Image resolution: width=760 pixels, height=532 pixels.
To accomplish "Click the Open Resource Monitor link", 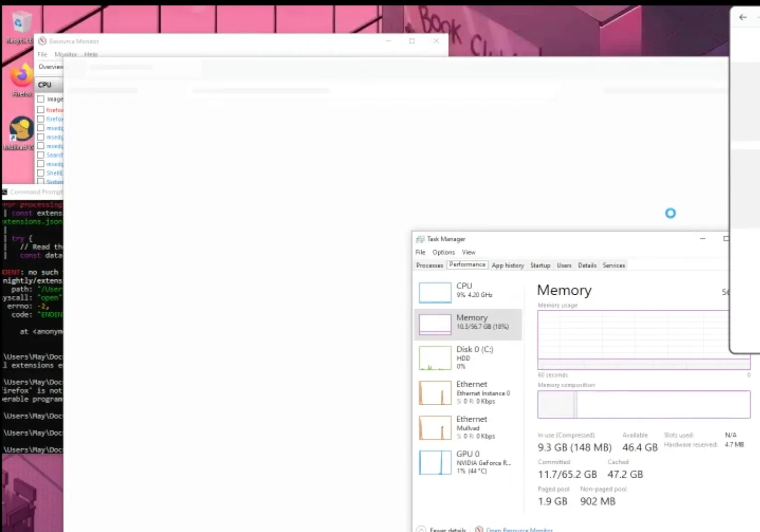I will pos(519,529).
